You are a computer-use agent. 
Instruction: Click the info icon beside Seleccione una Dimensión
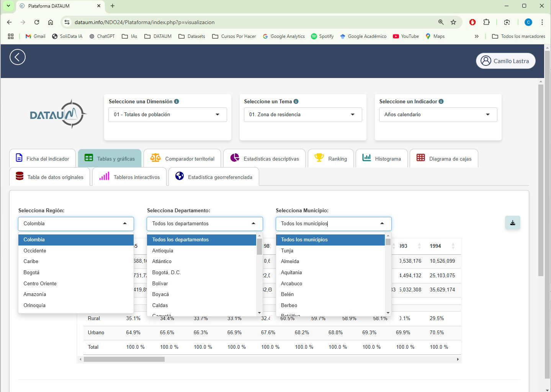tap(177, 102)
